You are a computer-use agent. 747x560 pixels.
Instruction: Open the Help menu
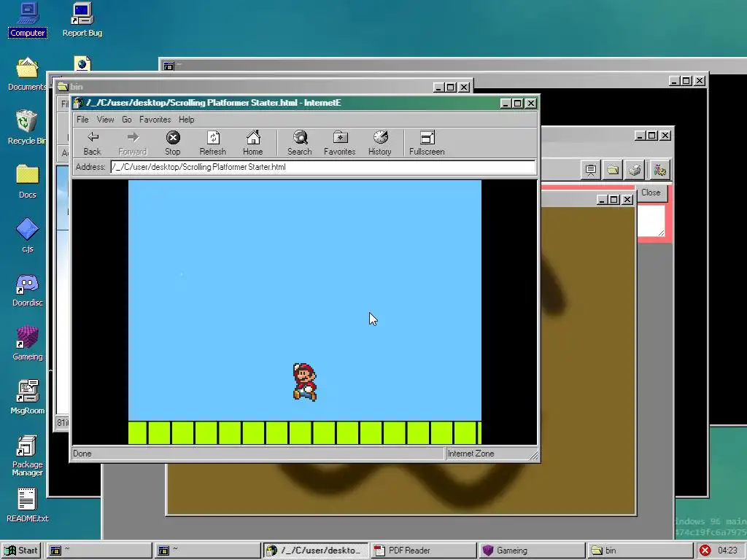pos(186,120)
